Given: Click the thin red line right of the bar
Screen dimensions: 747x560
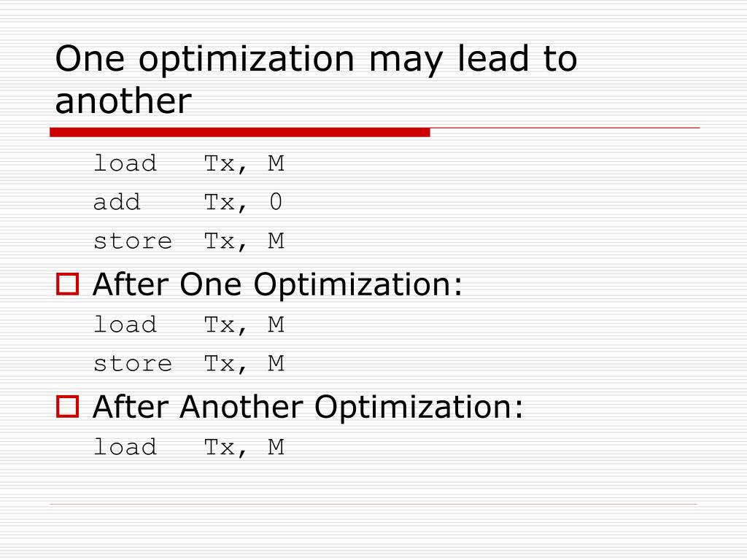Looking at the screenshot, I should pos(565,128).
